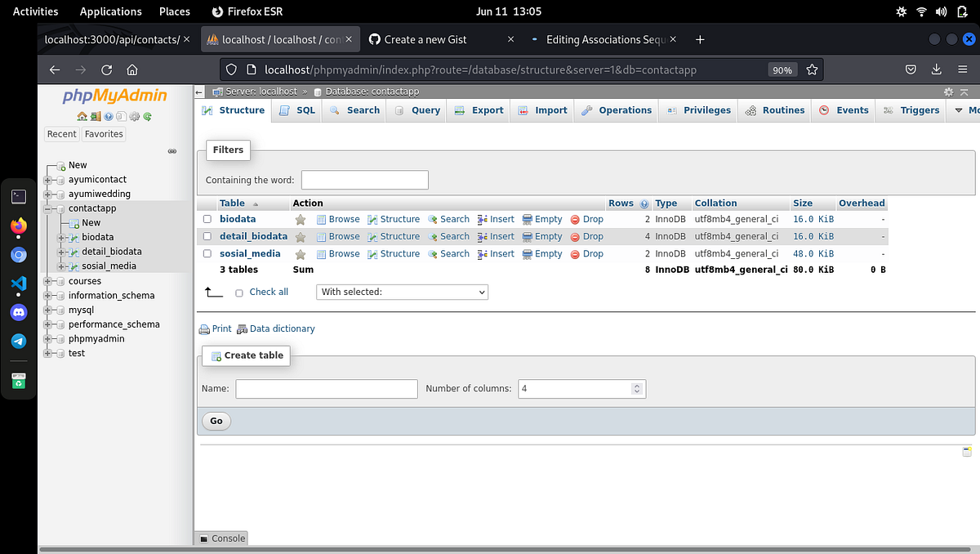Empty the sosial_media table
Image resolution: width=980 pixels, height=554 pixels.
coord(542,253)
